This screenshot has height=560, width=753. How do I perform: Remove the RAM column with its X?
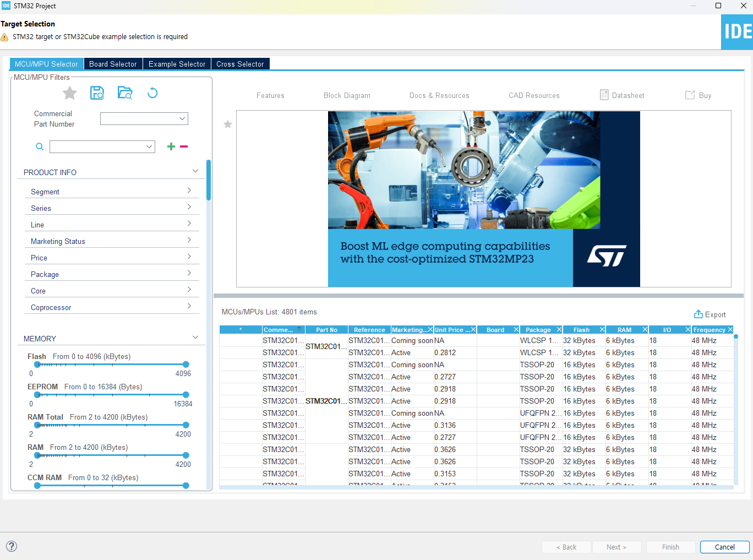645,329
